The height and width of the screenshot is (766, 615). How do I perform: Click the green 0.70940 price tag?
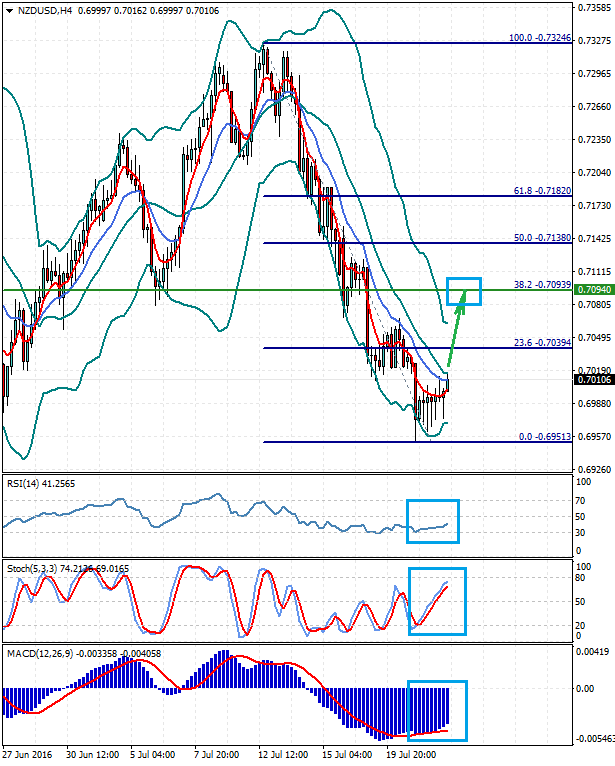coord(594,290)
